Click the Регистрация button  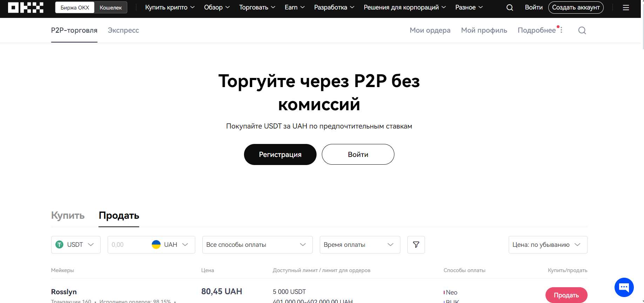point(280,154)
